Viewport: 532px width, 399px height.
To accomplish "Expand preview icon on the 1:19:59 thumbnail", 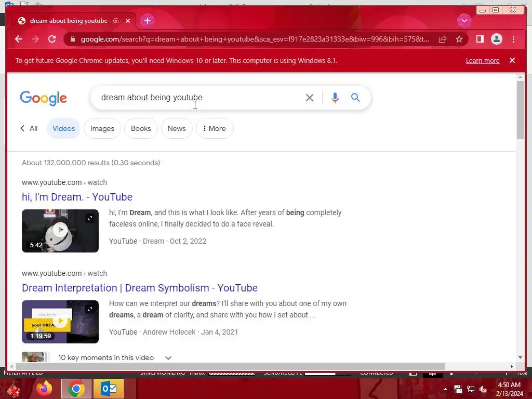I will tap(90, 309).
